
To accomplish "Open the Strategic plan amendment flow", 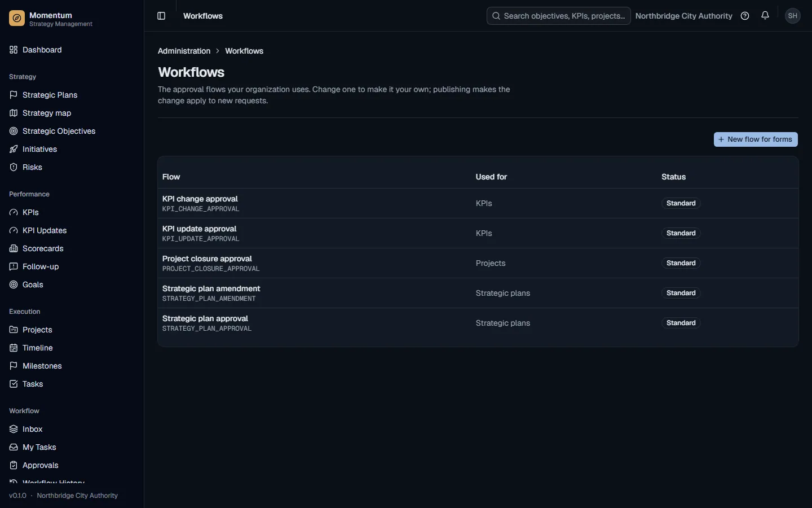I will pyautogui.click(x=211, y=288).
